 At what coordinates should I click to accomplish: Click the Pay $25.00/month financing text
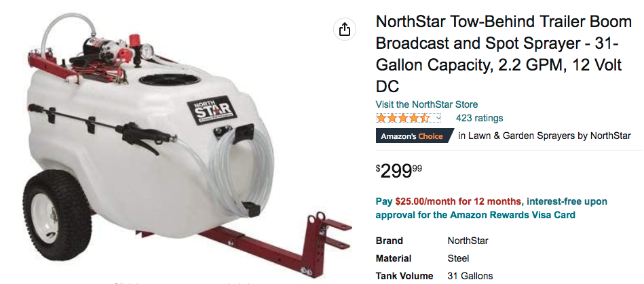coord(449,201)
